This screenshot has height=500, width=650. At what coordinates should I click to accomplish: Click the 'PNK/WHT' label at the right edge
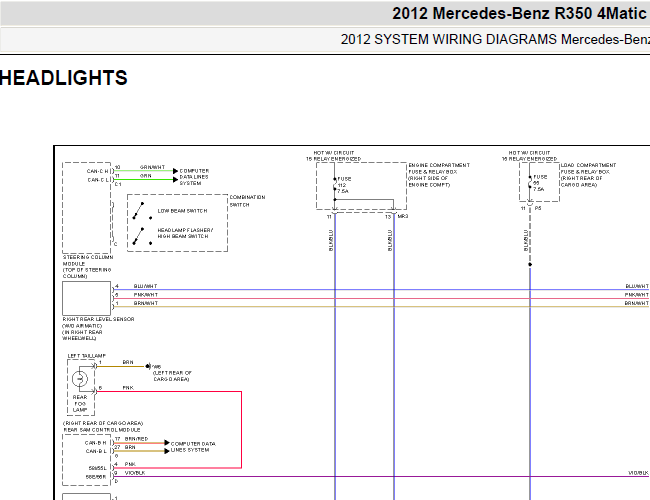pos(637,295)
